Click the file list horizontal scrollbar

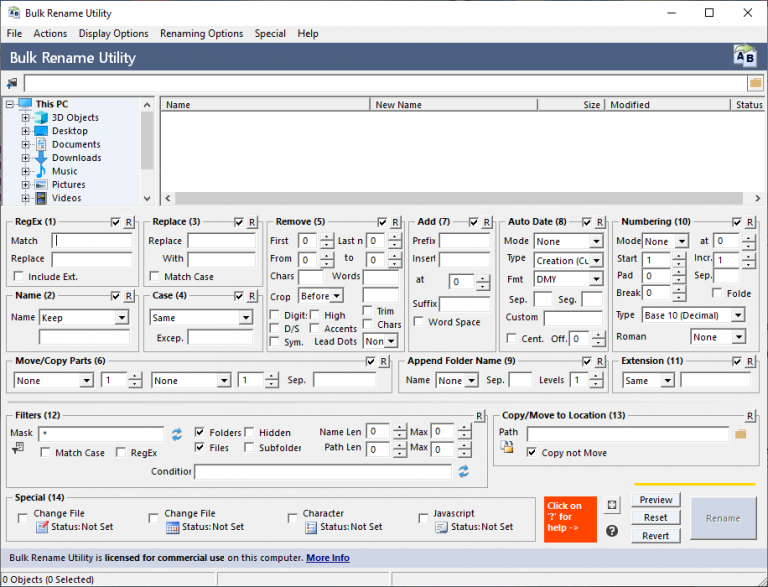(458, 198)
